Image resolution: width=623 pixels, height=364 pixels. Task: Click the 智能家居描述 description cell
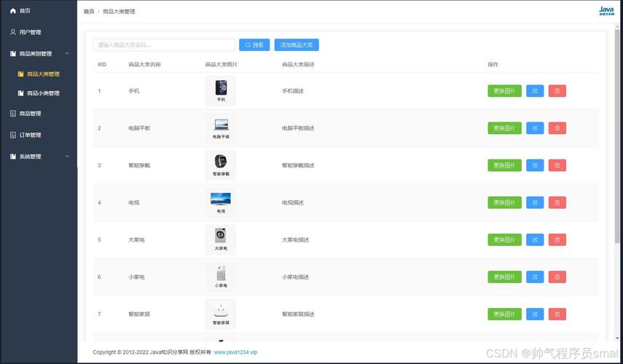coord(298,314)
